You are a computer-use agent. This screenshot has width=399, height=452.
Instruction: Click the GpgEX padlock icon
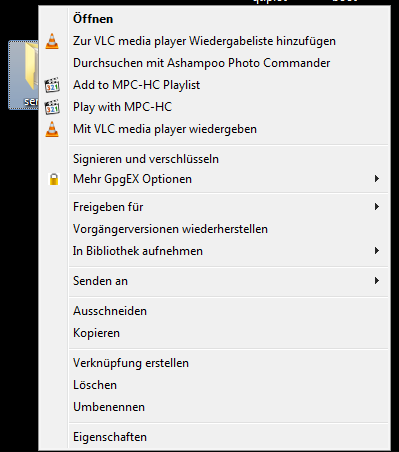54,179
